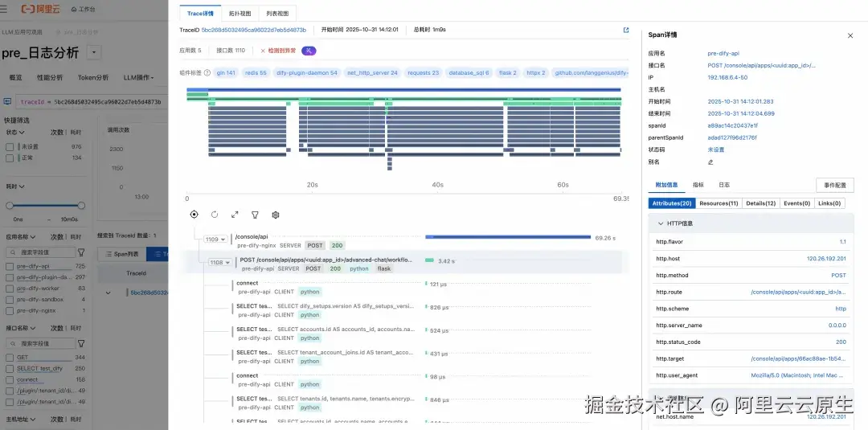Image resolution: width=868 pixels, height=430 pixels.
Task: Click the query mode icon left of traceId
Action: pyautogui.click(x=8, y=102)
